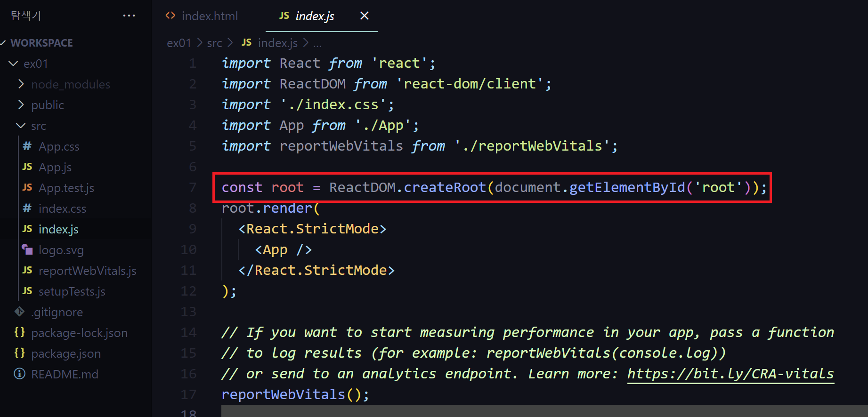
Task: Open the https://bit.ly/CRA-vitals link
Action: (730, 374)
